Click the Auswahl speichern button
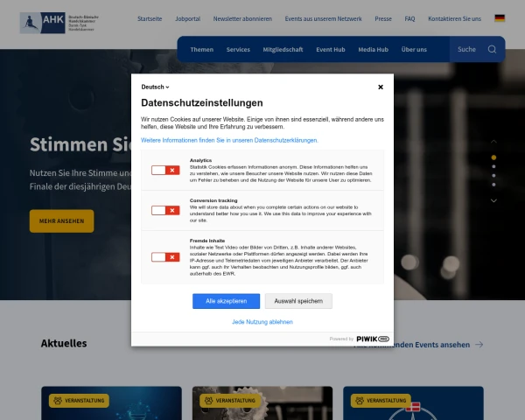Image resolution: width=525 pixels, height=420 pixels. [298, 301]
